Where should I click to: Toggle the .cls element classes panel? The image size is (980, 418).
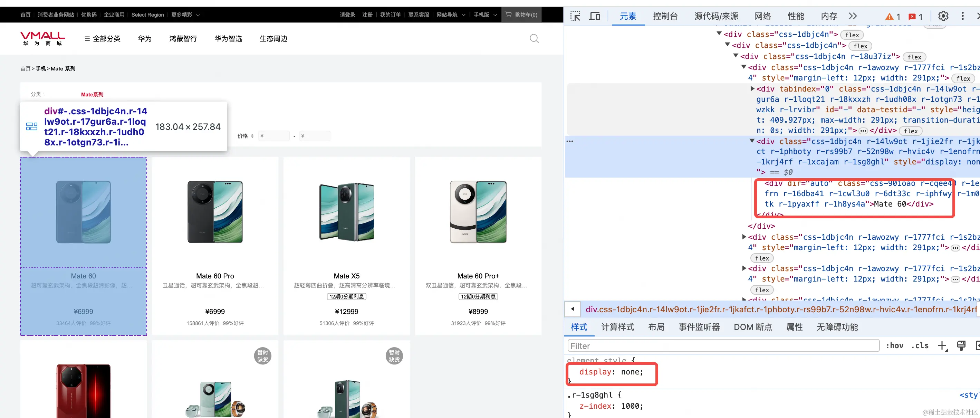coord(920,346)
